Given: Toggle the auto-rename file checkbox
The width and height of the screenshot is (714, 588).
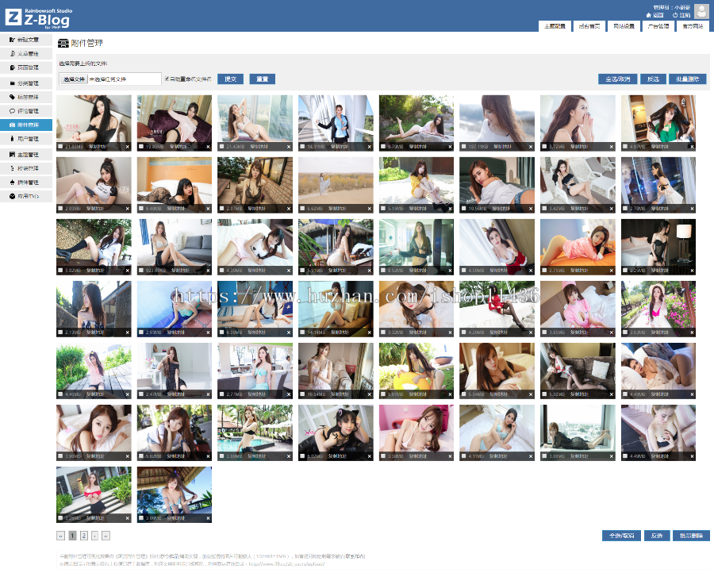Looking at the screenshot, I should click(167, 79).
